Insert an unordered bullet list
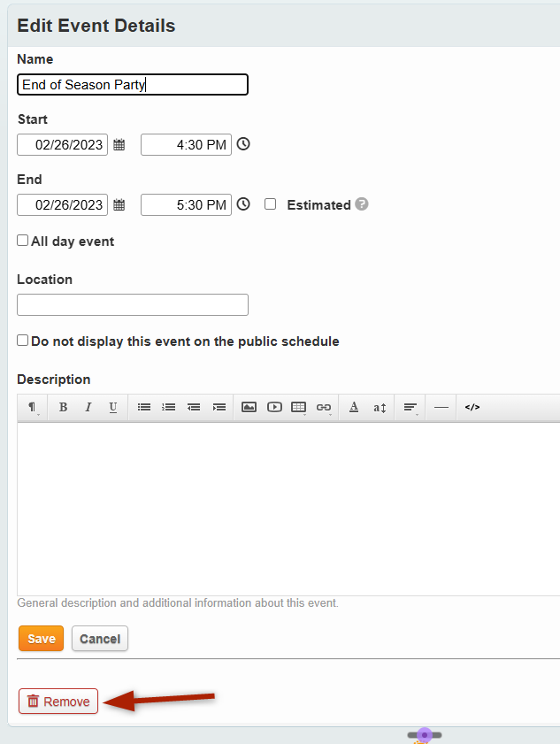 pos(143,408)
